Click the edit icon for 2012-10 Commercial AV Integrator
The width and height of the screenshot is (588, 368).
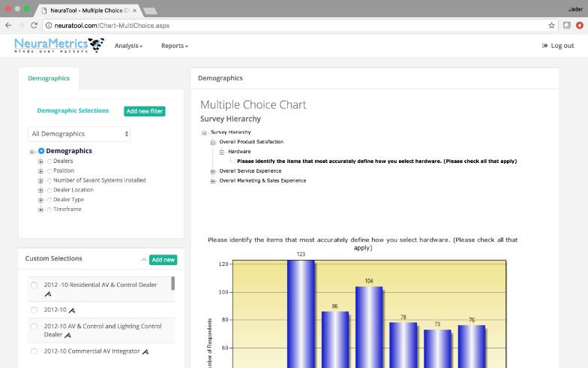tap(145, 351)
